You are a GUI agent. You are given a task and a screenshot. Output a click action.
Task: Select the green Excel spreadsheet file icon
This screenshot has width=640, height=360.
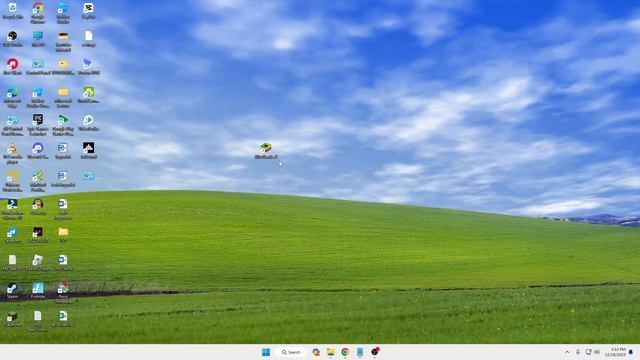pos(63,318)
